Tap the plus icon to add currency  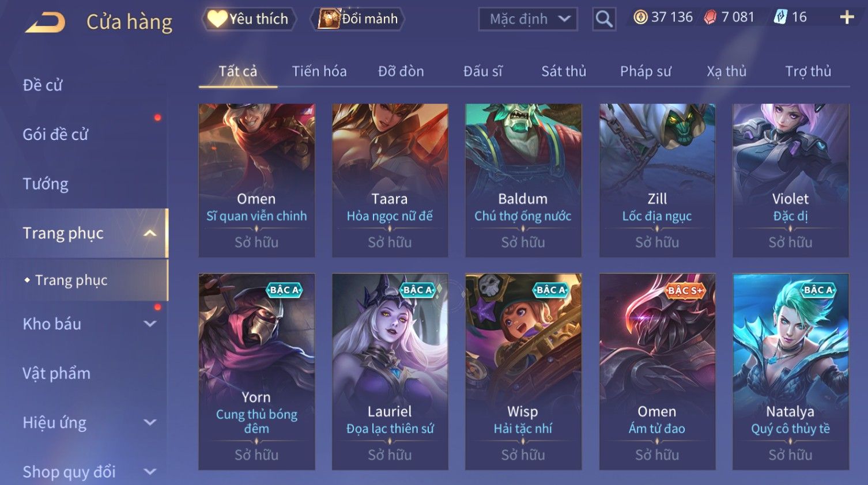[847, 17]
